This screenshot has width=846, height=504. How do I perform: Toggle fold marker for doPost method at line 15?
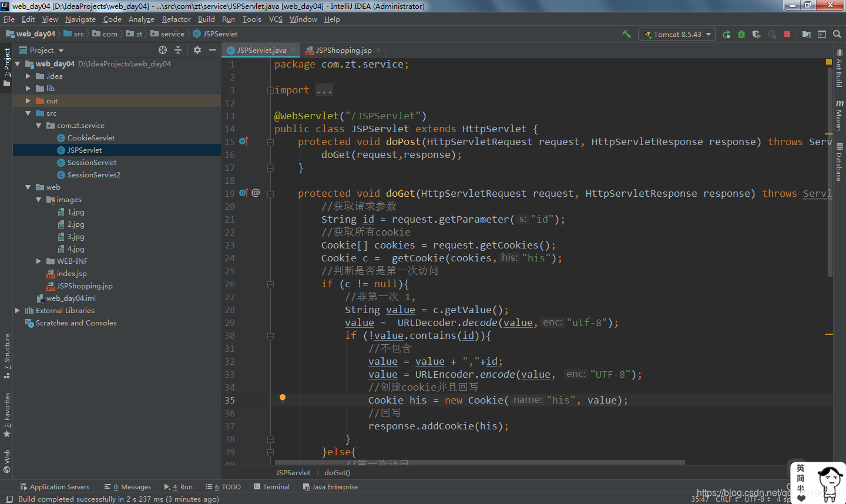[x=270, y=142]
